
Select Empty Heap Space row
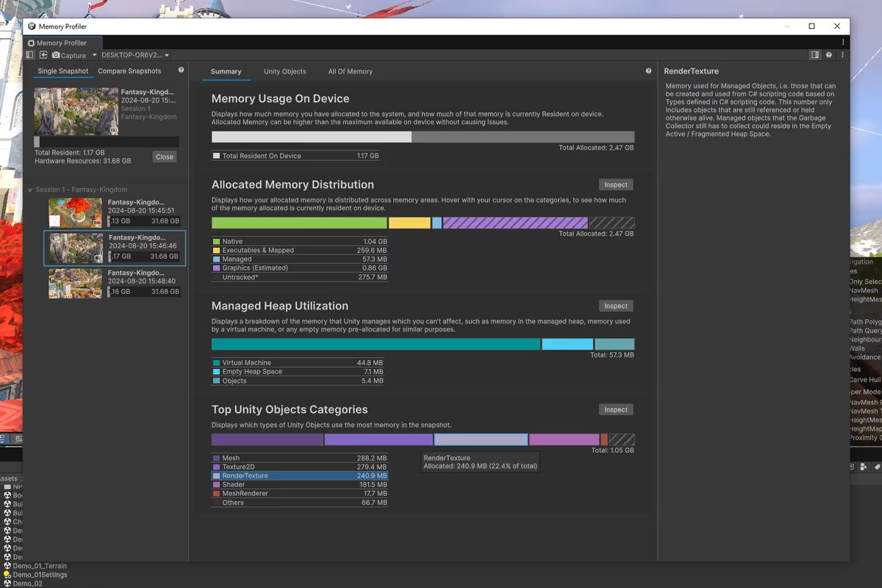coord(298,371)
